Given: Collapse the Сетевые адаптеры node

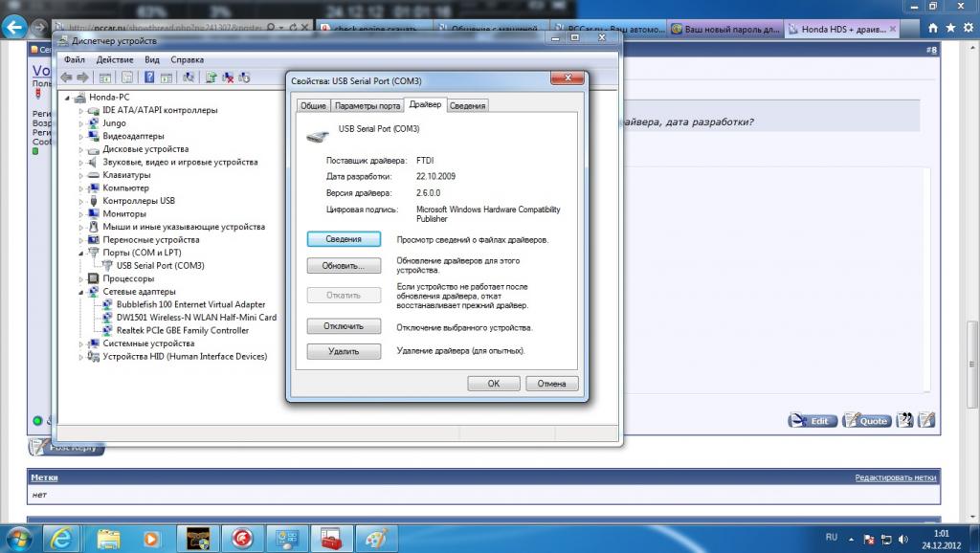Looking at the screenshot, I should click(x=81, y=292).
